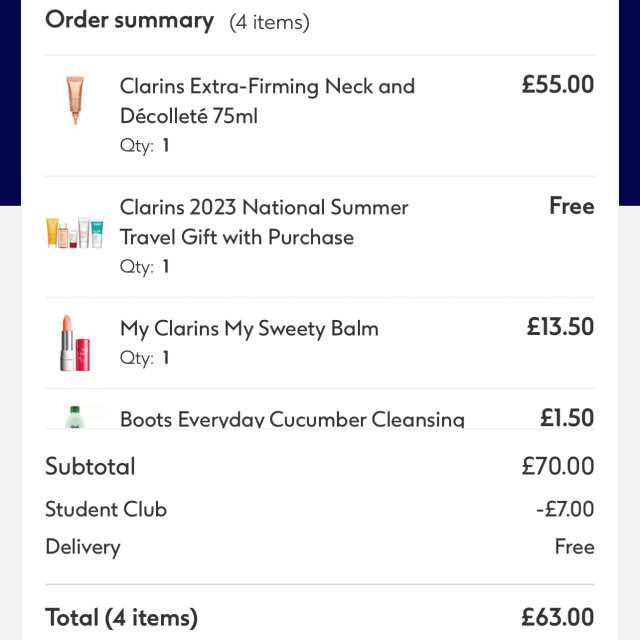Click the Delivery Free value
Viewport: 640px width, 640px height.
574,547
